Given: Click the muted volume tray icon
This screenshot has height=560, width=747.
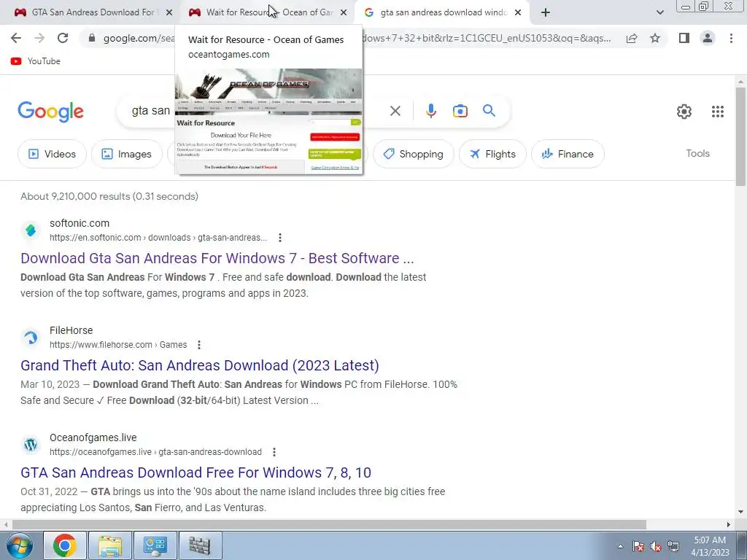Looking at the screenshot, I should tap(656, 546).
